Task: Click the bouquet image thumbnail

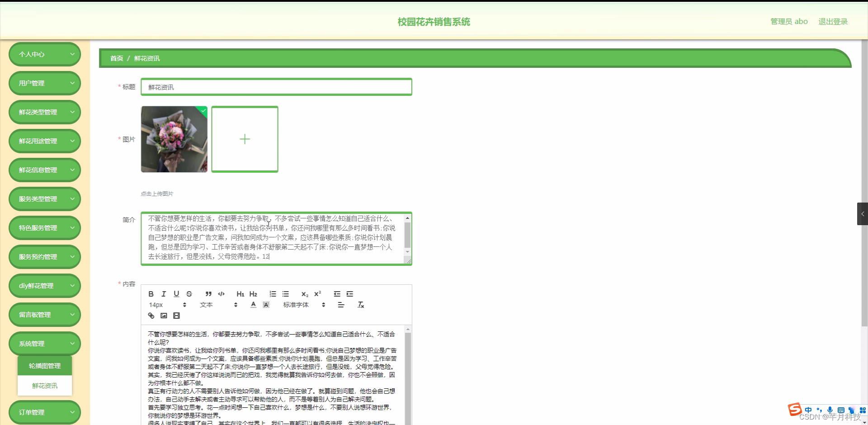Action: (174, 139)
